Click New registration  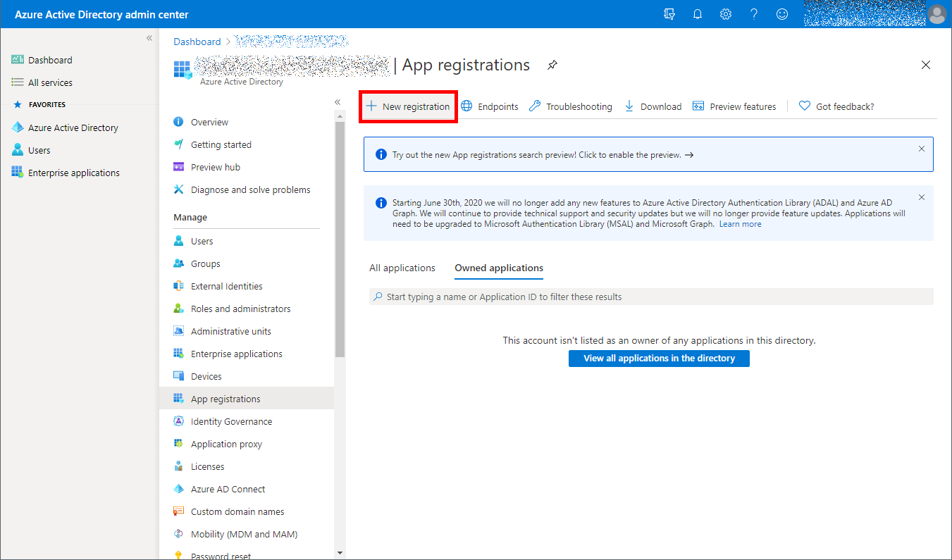coord(408,106)
